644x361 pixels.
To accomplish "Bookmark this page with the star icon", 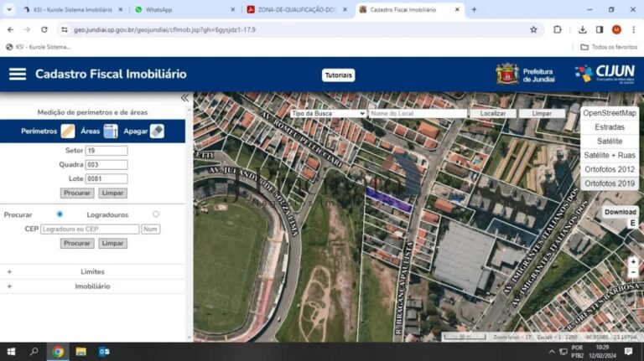I will [533, 29].
